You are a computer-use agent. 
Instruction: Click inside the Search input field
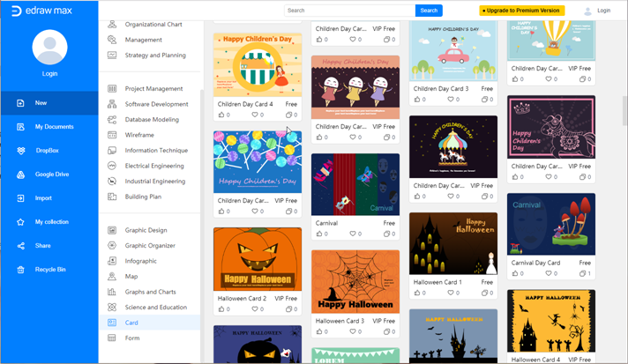[x=349, y=11]
